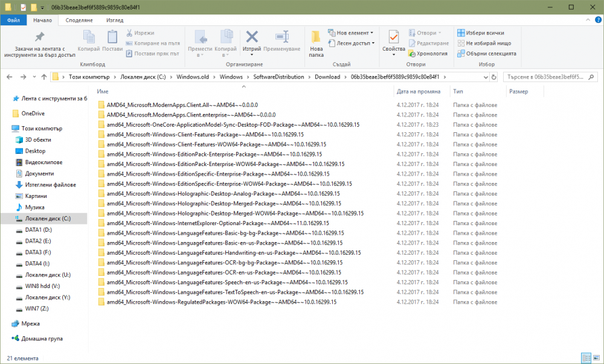
Task: Open Хронология history
Action: (x=428, y=54)
